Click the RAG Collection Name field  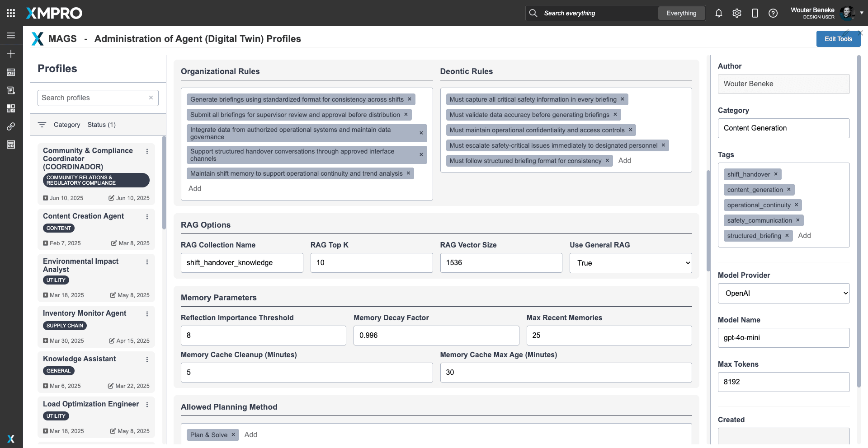[x=242, y=263]
